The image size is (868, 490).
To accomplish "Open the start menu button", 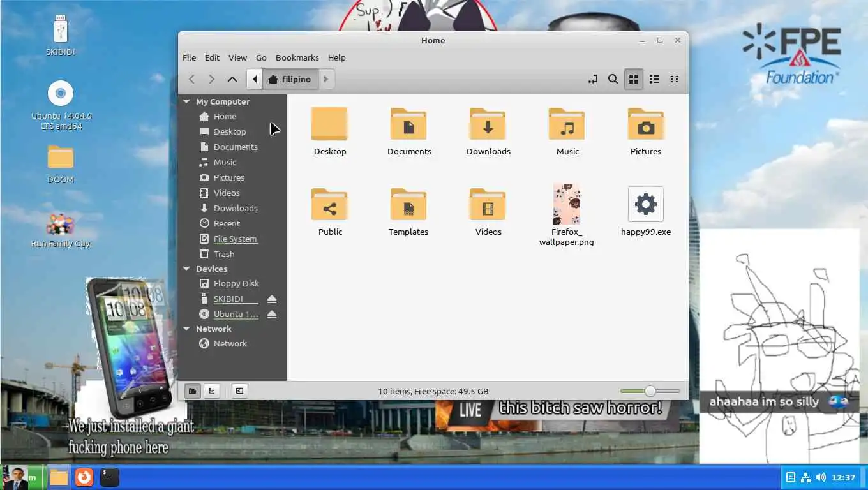I will 23,477.
